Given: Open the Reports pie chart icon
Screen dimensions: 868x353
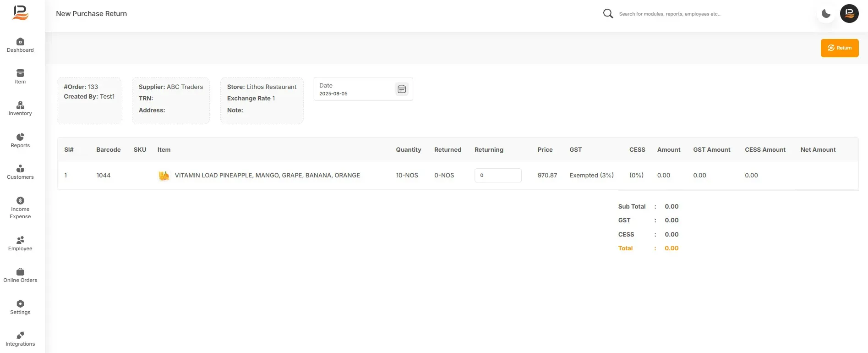Looking at the screenshot, I should click(x=20, y=137).
